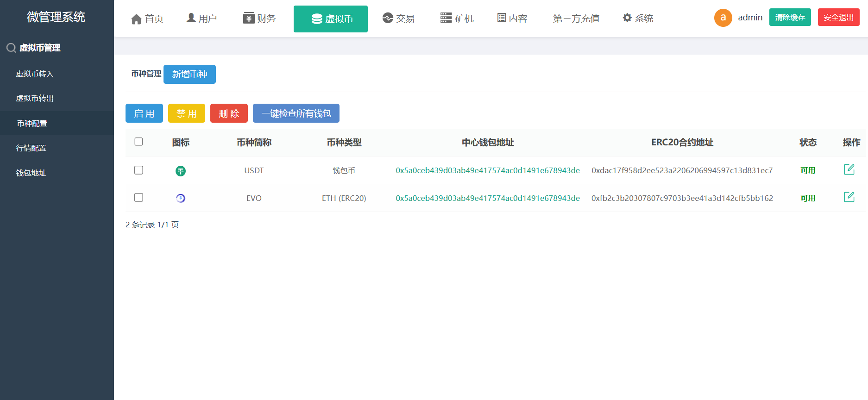Click the edit icon for EVO row
Viewport: 868px width, 400px height.
click(849, 197)
